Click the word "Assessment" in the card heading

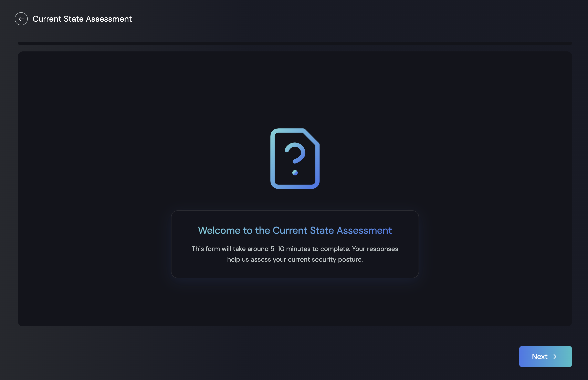pyautogui.click(x=364, y=230)
